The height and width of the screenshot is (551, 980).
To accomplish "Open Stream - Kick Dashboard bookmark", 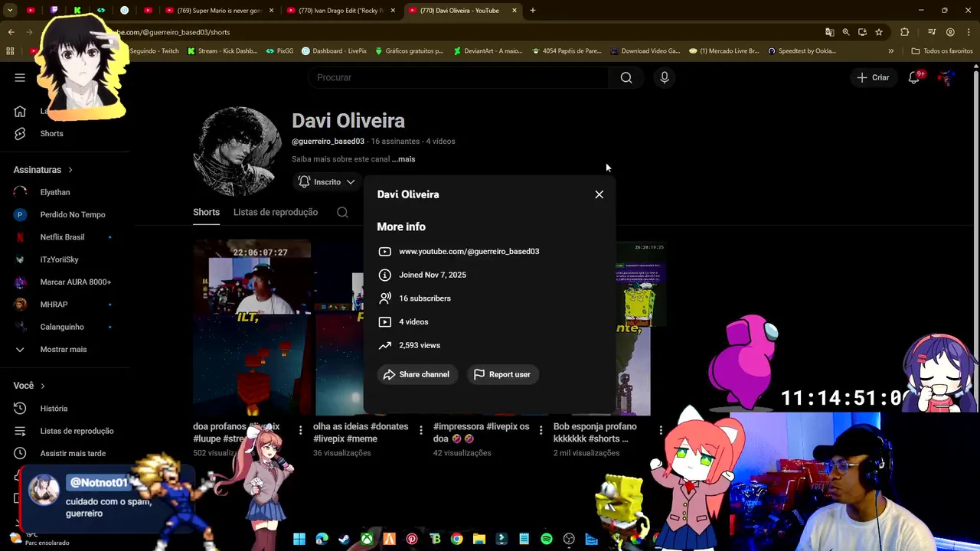I will [222, 51].
